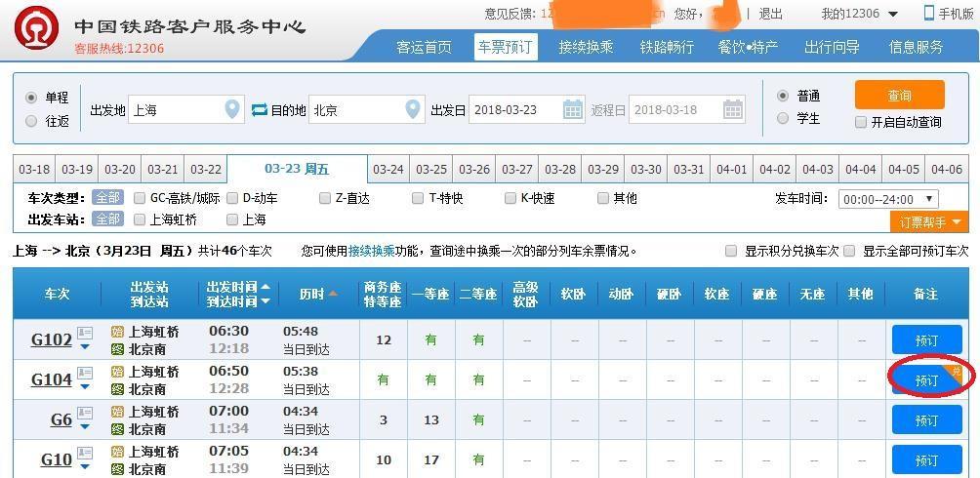Open the 餐饮•特产 navigation menu
This screenshot has height=478, width=980.
(748, 47)
